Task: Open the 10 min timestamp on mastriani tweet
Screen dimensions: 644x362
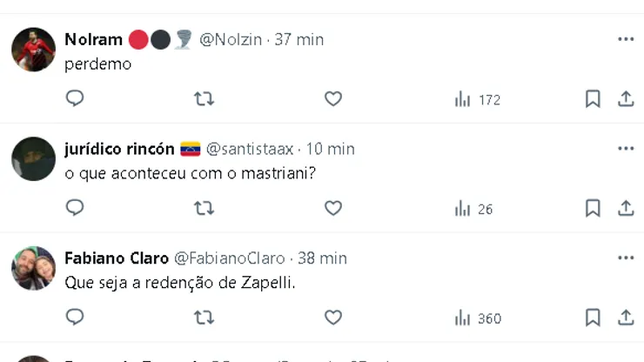Action: tap(329, 149)
